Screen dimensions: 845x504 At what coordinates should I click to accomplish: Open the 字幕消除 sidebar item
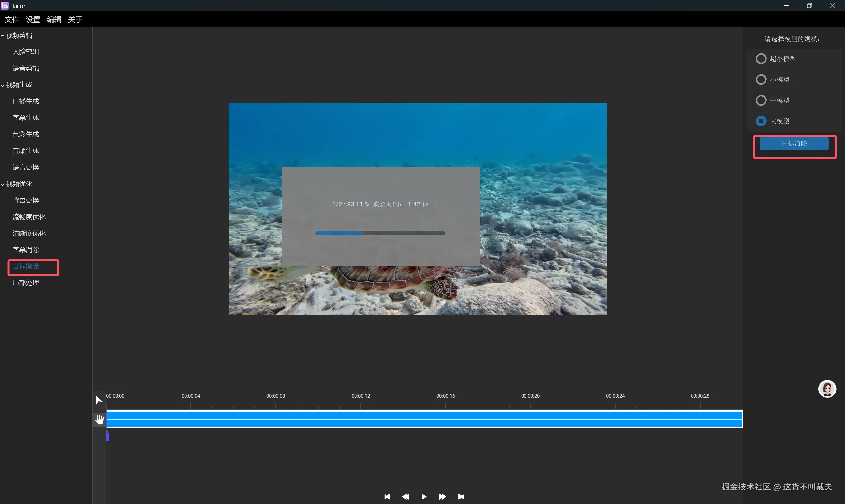point(26,250)
